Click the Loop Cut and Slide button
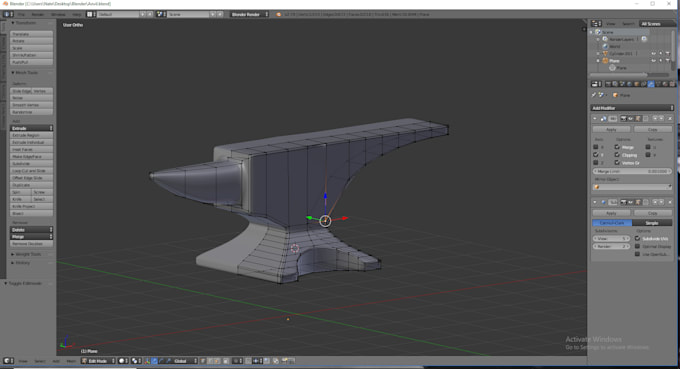Image resolution: width=680 pixels, height=369 pixels. coord(32,171)
